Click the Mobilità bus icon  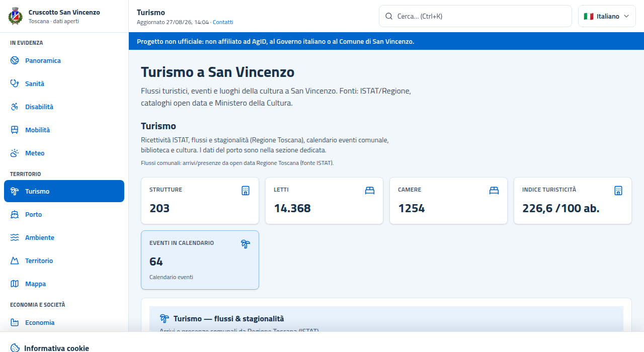(x=15, y=130)
